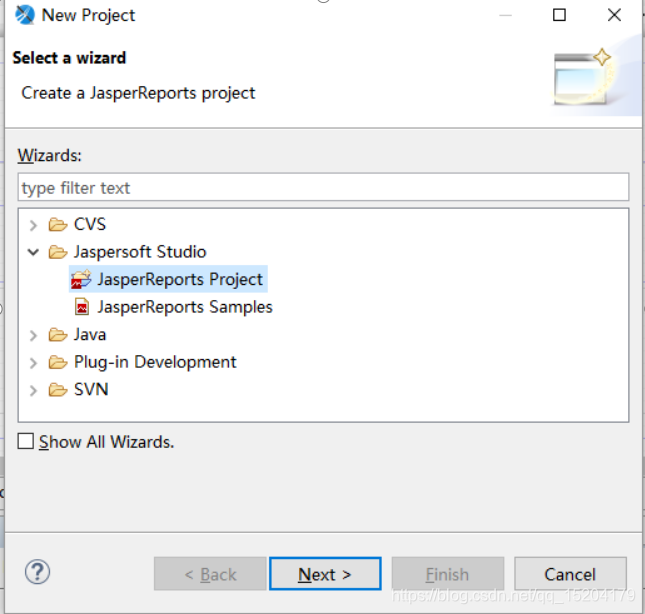Viewport: 645px width, 614px height.
Task: Click the disabled Back button
Action: click(x=210, y=574)
